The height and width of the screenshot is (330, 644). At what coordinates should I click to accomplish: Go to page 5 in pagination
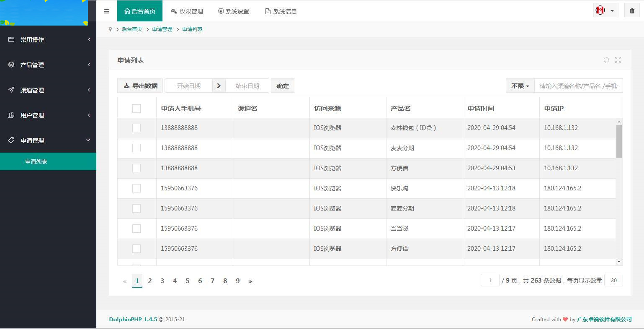(187, 281)
